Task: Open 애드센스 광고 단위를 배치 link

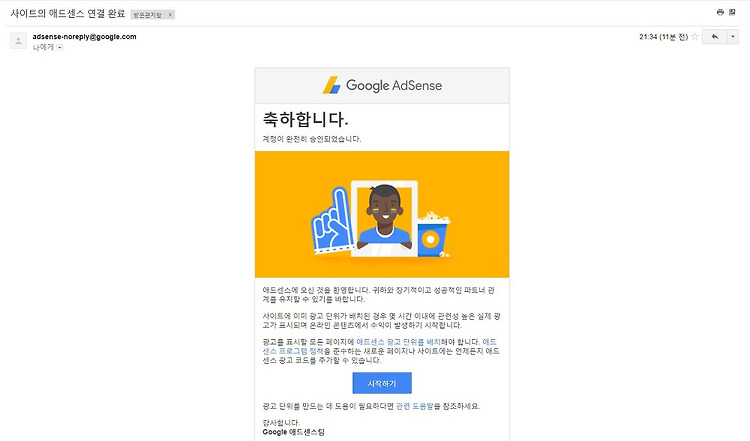Action: pos(398,342)
